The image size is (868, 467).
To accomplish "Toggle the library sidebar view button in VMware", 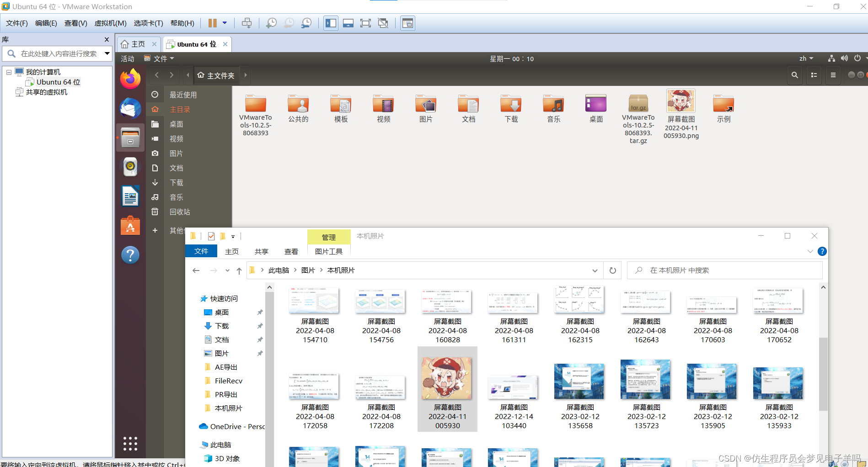I will pos(331,23).
